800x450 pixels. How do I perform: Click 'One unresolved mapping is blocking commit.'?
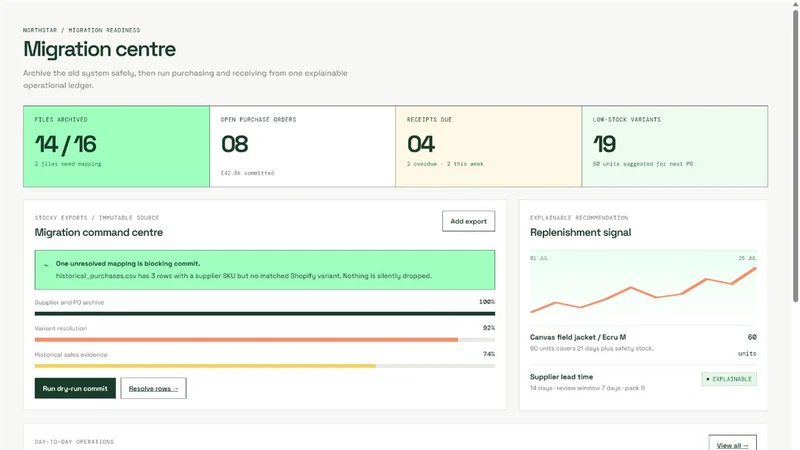click(128, 264)
